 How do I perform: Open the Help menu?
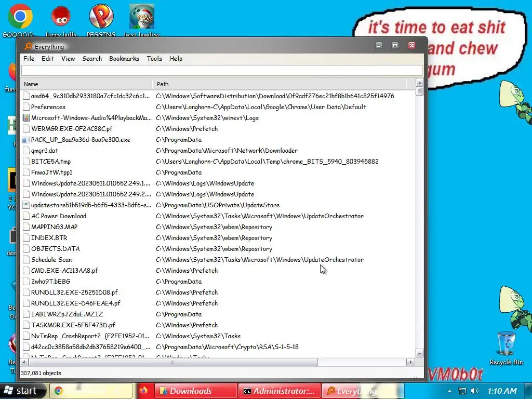click(x=176, y=59)
